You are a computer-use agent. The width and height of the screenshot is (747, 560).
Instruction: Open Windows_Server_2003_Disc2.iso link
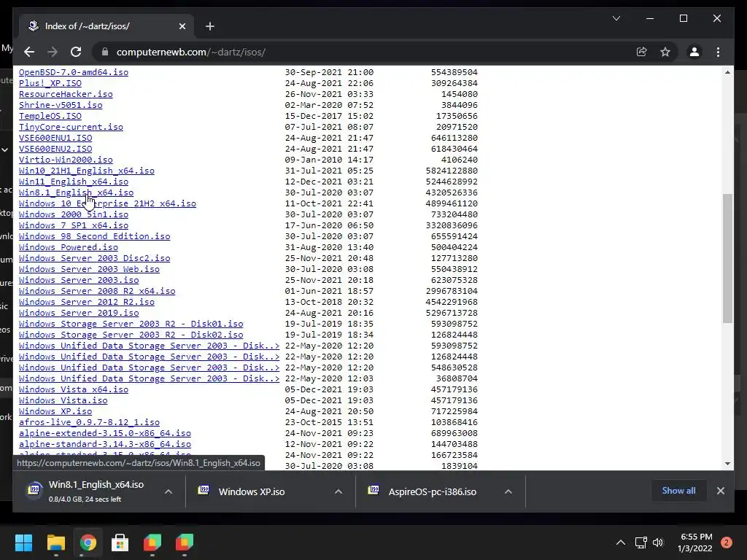click(94, 258)
